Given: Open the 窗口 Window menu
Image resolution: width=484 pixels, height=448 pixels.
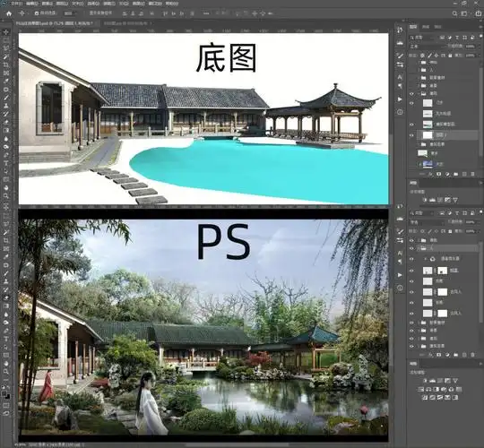Looking at the screenshot, I should click(x=155, y=4).
